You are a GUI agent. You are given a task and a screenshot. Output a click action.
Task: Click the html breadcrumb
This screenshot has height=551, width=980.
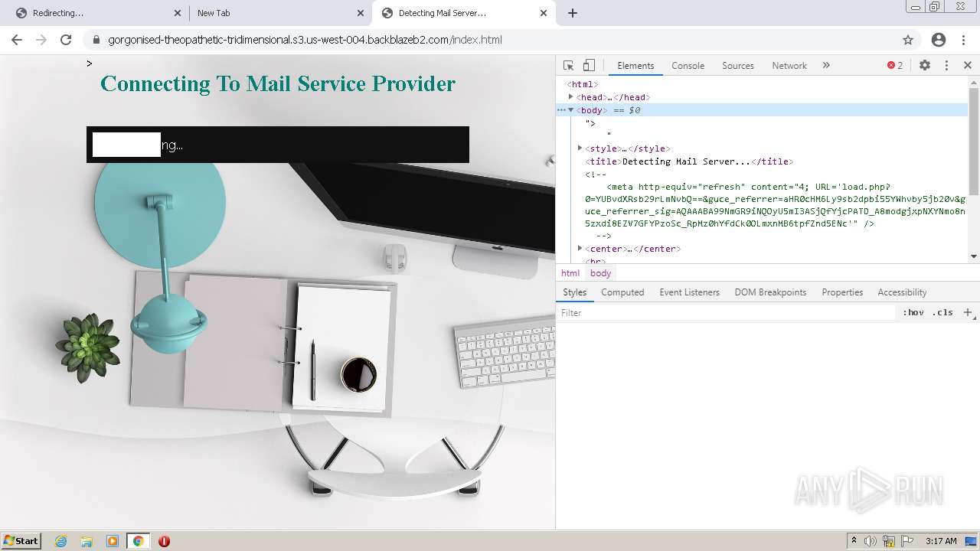[570, 273]
